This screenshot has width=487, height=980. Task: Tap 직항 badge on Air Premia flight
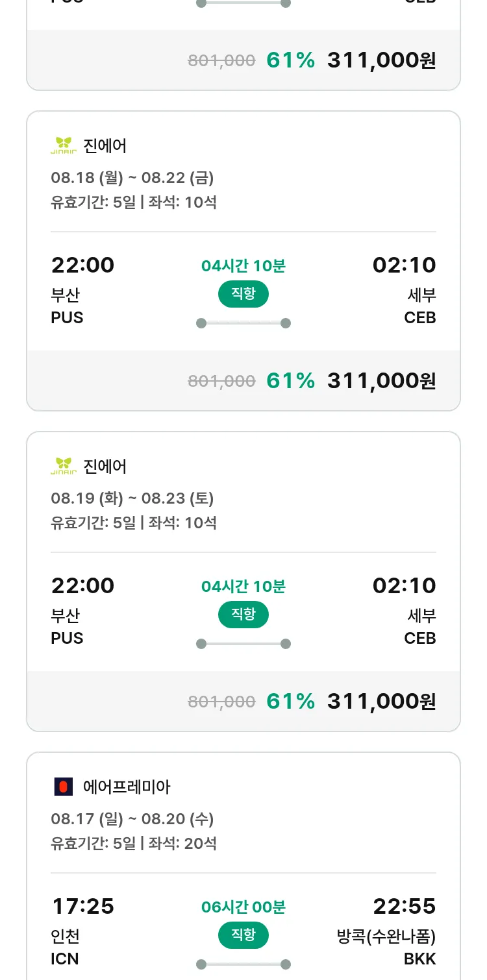[243, 935]
